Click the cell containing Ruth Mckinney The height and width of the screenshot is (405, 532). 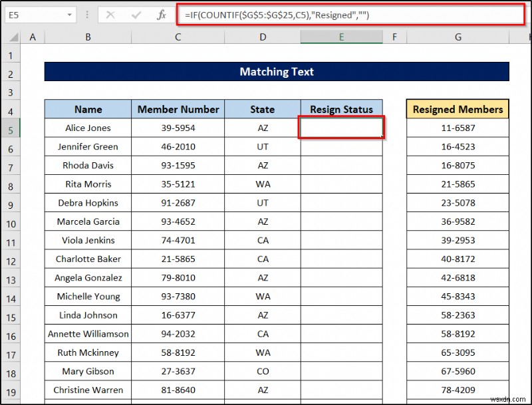[x=88, y=352]
